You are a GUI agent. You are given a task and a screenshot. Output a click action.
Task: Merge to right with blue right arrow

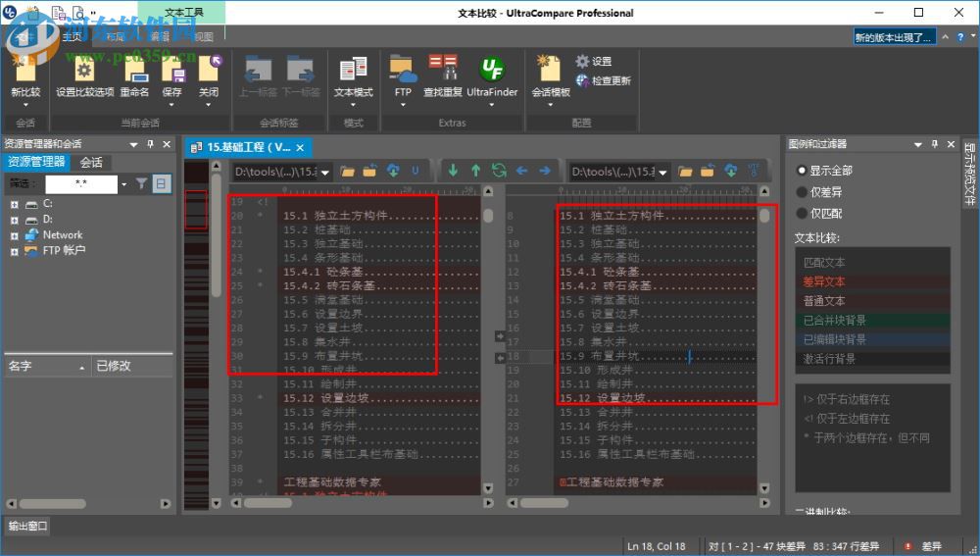pyautogui.click(x=545, y=170)
